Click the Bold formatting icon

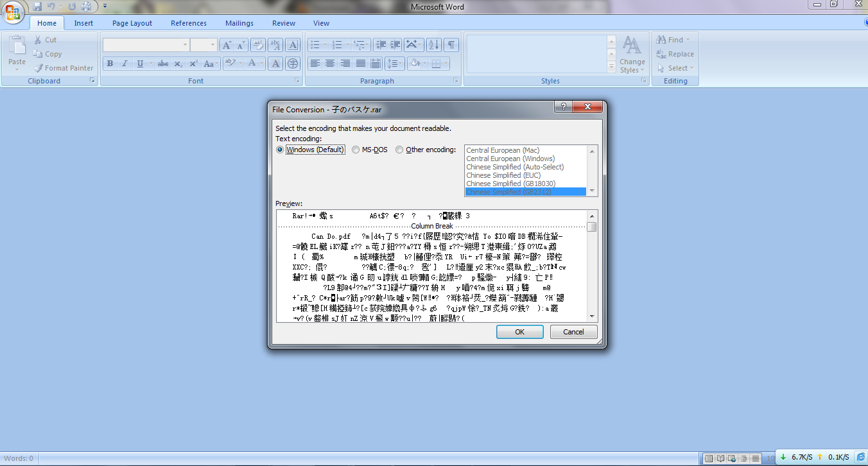110,64
